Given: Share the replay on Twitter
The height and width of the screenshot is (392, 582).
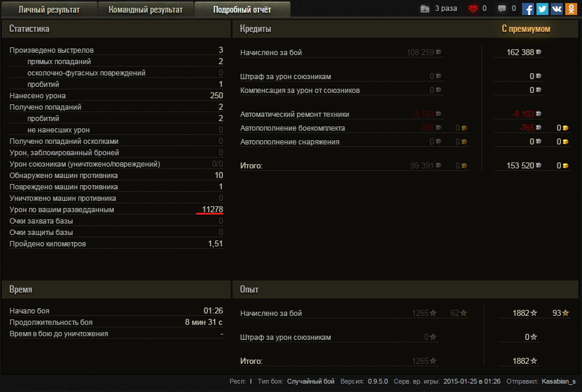Looking at the screenshot, I should point(542,9).
